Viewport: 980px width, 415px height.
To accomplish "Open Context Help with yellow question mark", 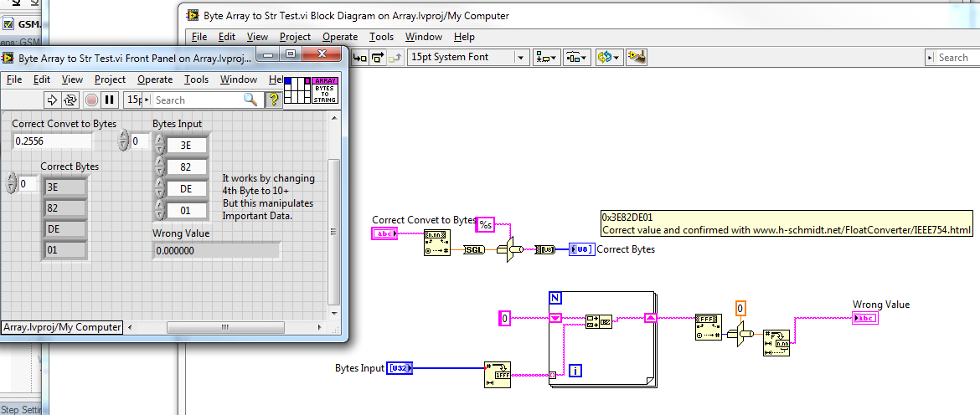I will [273, 100].
